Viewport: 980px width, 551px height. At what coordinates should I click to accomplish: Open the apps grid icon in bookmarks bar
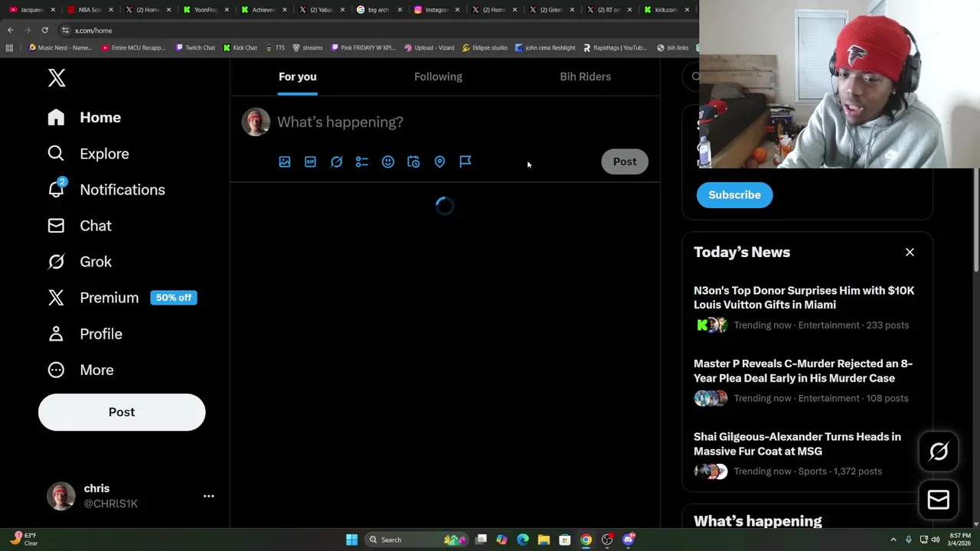click(x=9, y=47)
